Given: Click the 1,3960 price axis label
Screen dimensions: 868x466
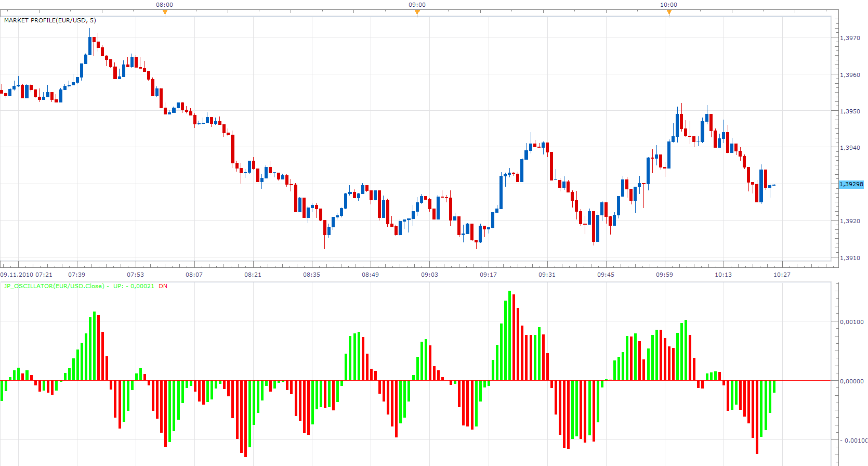Looking at the screenshot, I should point(850,75).
